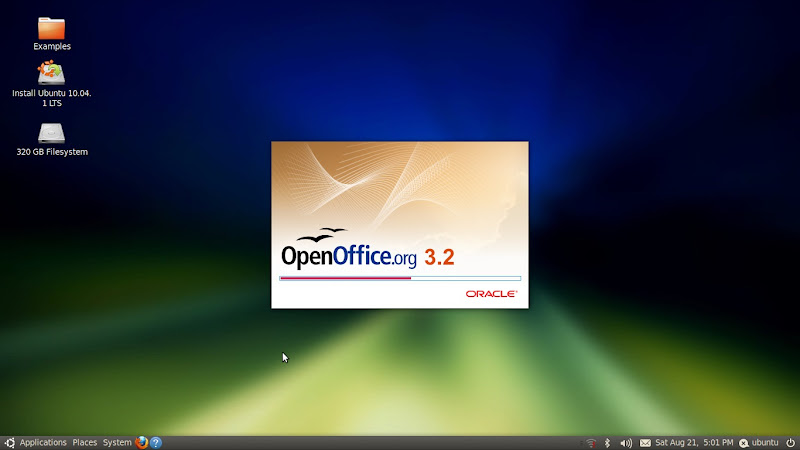Click the Ubuntu logo in the panel
This screenshot has height=450, width=800.
tap(9, 443)
